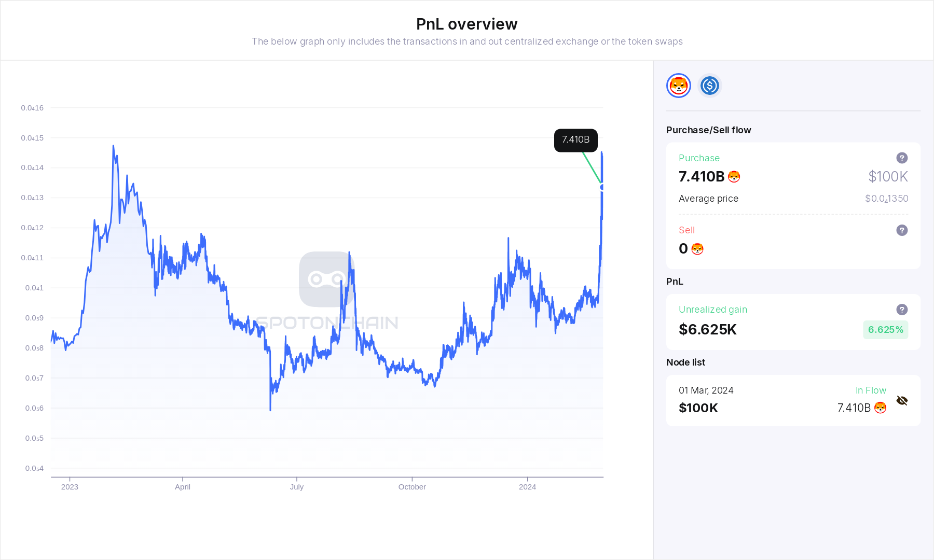
Task: Click the SHIB emoji beside Sell value
Action: pos(698,249)
